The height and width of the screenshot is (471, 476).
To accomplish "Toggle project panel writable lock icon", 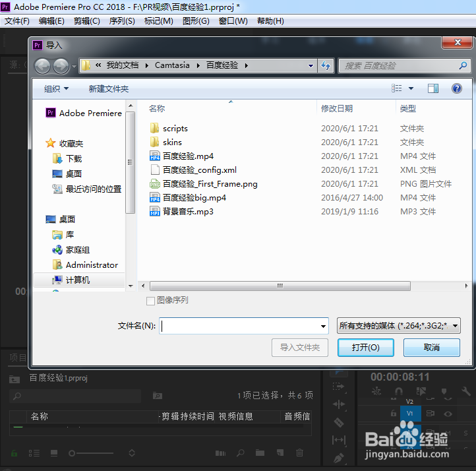I will pos(15,453).
